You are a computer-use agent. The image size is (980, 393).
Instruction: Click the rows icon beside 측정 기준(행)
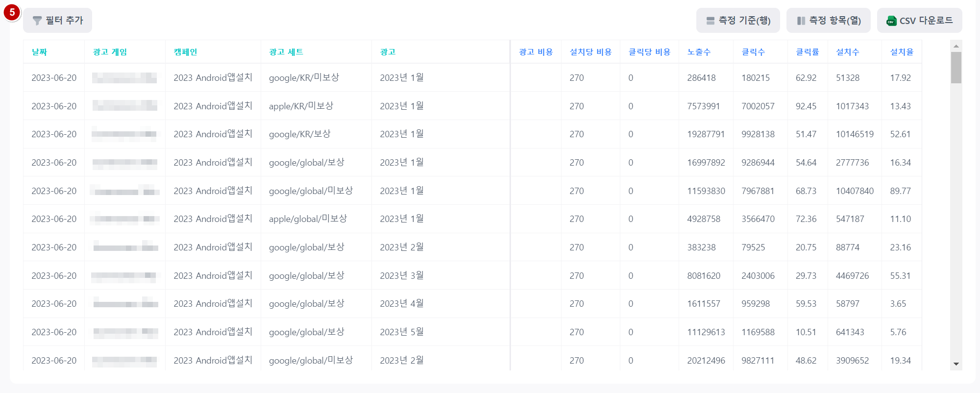(x=710, y=21)
